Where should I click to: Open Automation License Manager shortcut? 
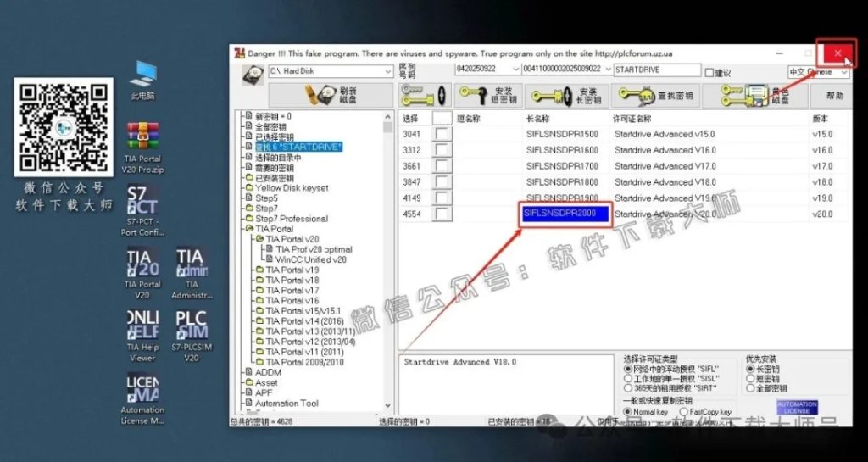pyautogui.click(x=142, y=398)
